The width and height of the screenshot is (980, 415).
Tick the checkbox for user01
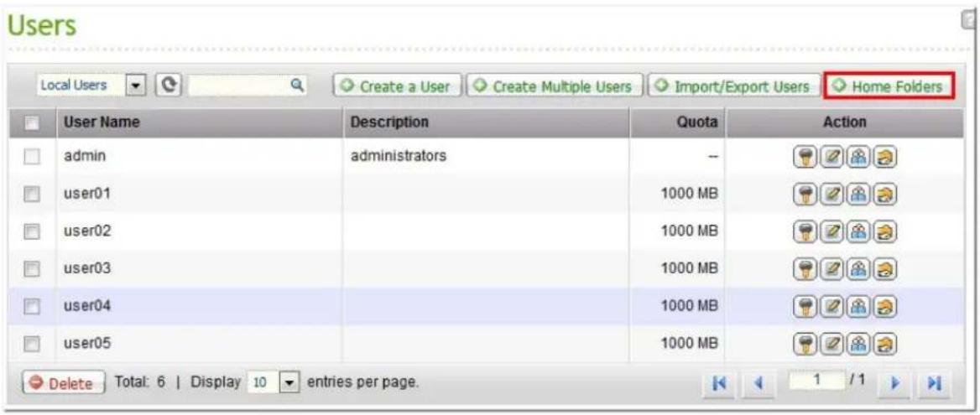31,195
